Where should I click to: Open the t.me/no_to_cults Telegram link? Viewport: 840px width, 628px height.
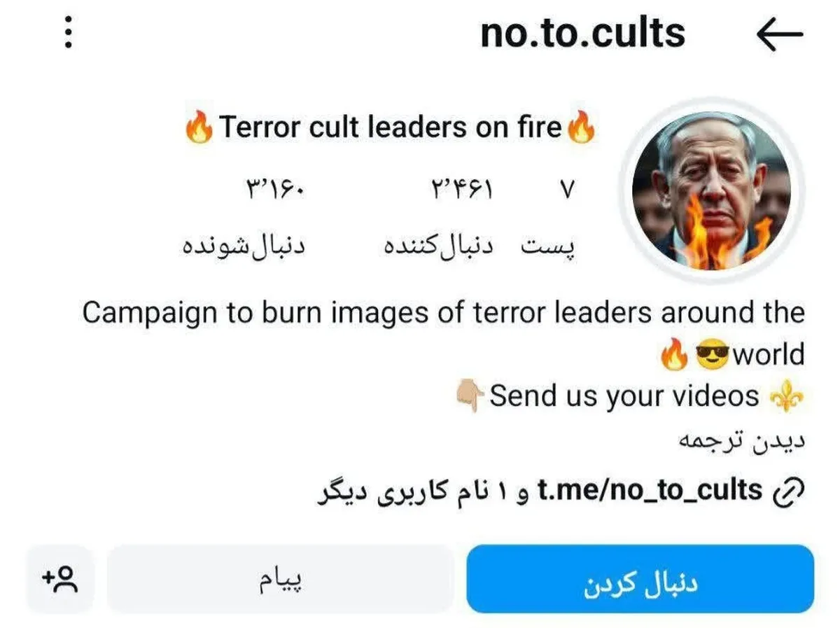coord(650,491)
